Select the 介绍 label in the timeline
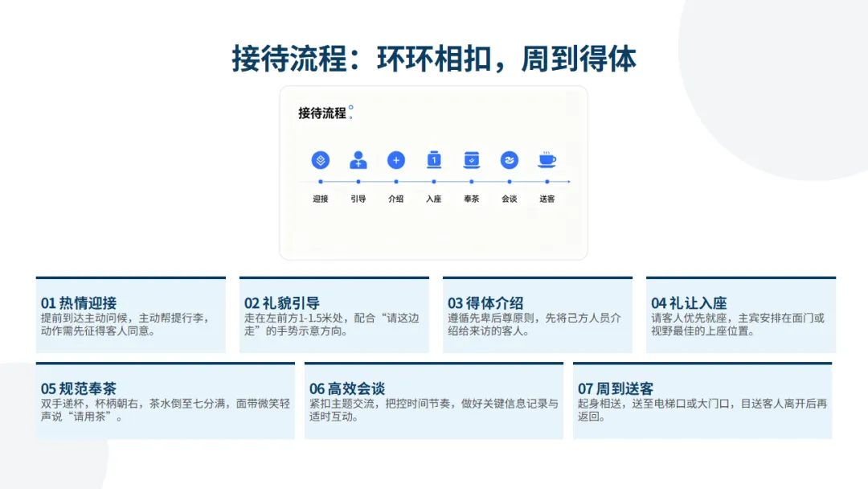Image resolution: width=868 pixels, height=489 pixels. (395, 199)
